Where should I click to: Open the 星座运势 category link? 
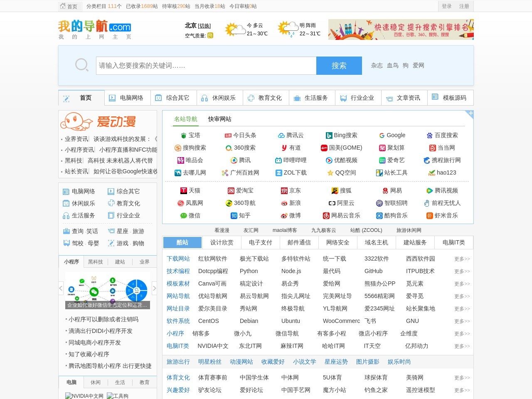coord(336,362)
